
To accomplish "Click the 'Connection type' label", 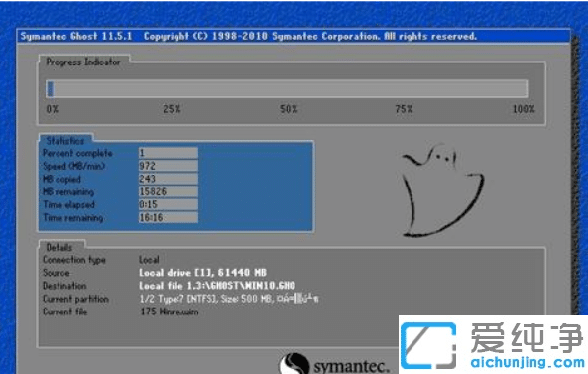I will (74, 260).
